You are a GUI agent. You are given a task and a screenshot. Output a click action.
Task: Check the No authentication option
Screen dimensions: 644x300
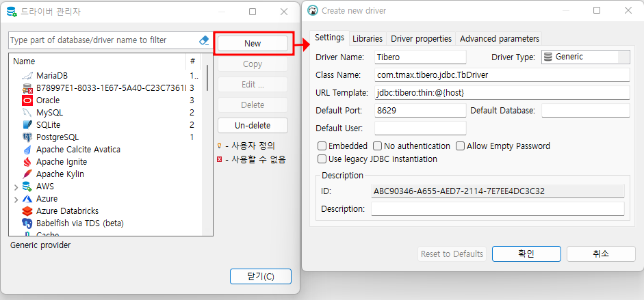(x=377, y=146)
